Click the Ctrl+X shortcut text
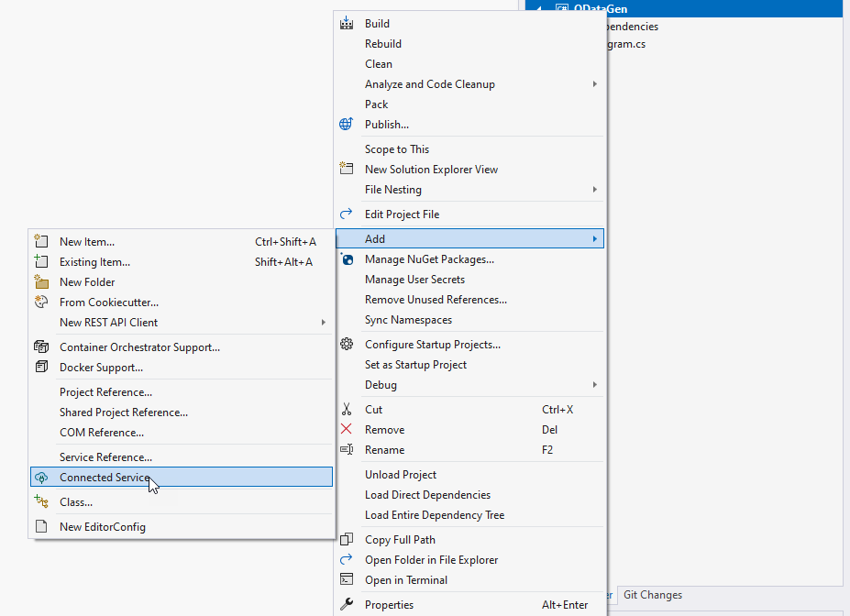The width and height of the screenshot is (850, 616). pyautogui.click(x=557, y=410)
